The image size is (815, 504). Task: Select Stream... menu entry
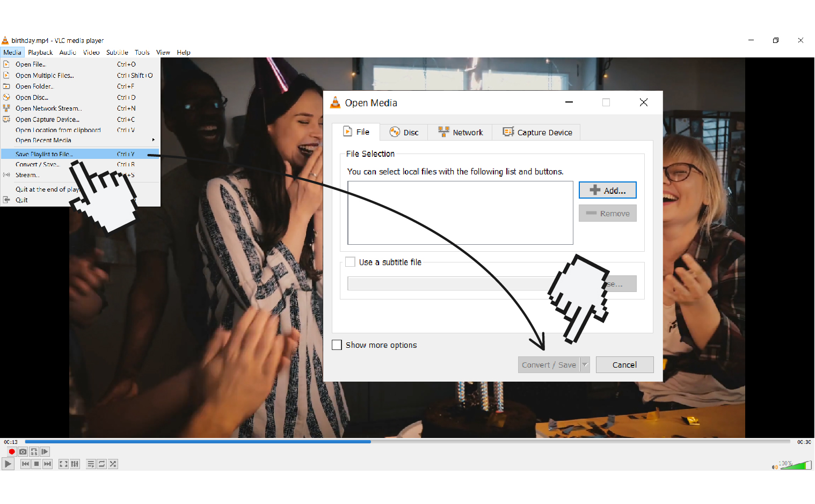[x=80, y=175]
